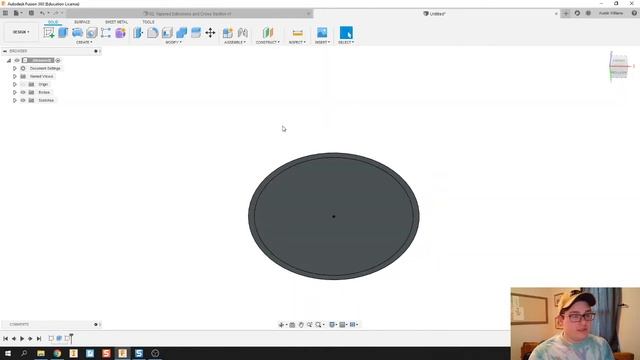Switch to the Sheet Metal tab
Viewport: 640px width, 360px height.
(116, 22)
